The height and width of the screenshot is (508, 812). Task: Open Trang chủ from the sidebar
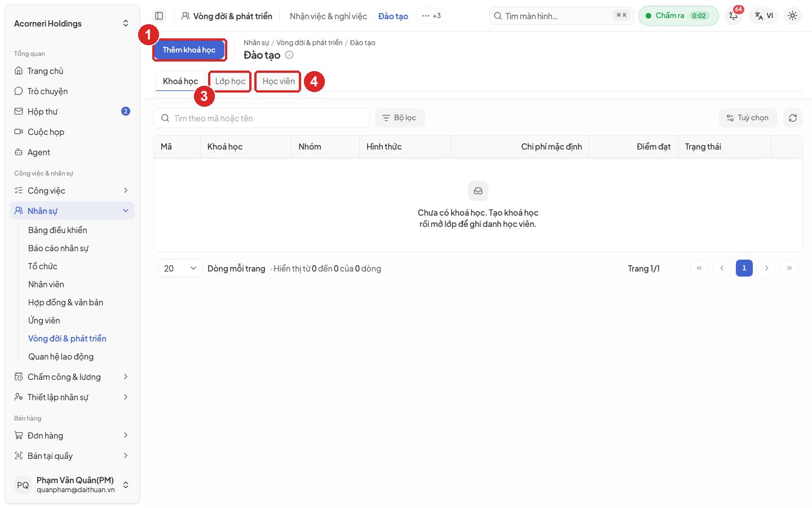(x=72, y=71)
